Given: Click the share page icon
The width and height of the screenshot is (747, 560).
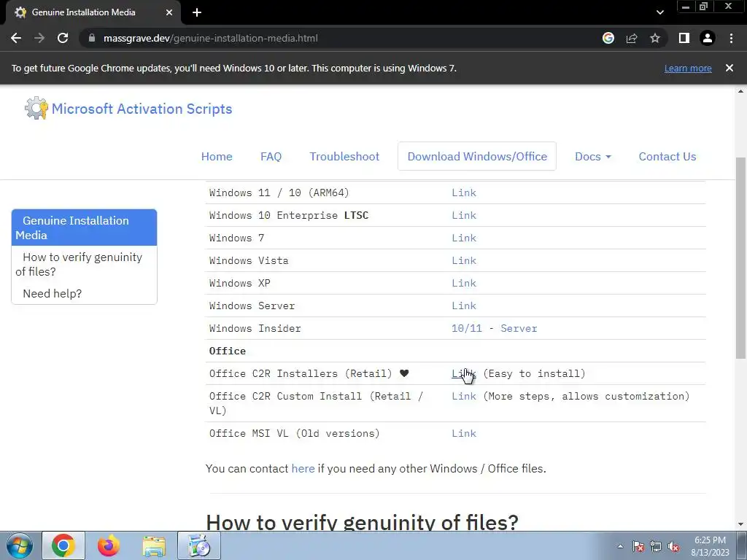Looking at the screenshot, I should click(x=632, y=38).
